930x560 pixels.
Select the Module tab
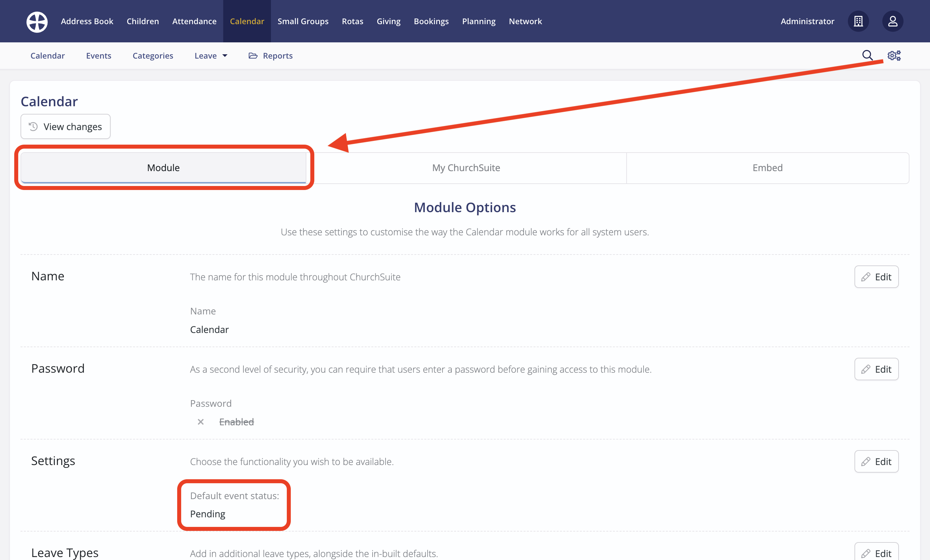tap(163, 168)
